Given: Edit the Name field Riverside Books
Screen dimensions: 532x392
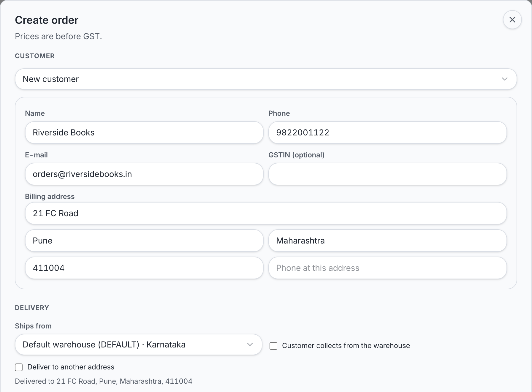Looking at the screenshot, I should 144,132.
